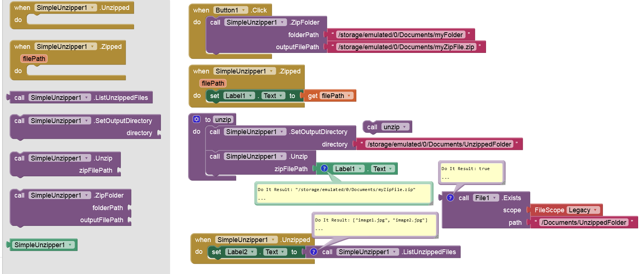Screen dimensions: 644x274
Task: Edit the outputFilePath string ending in myZipFile.zip
Action: pos(406,47)
